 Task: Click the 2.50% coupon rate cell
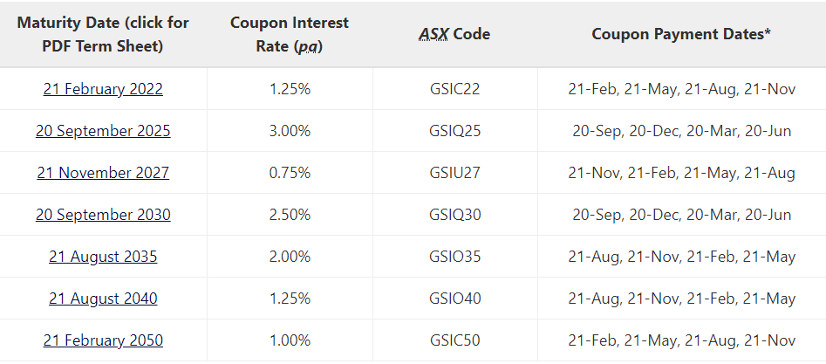click(x=290, y=215)
